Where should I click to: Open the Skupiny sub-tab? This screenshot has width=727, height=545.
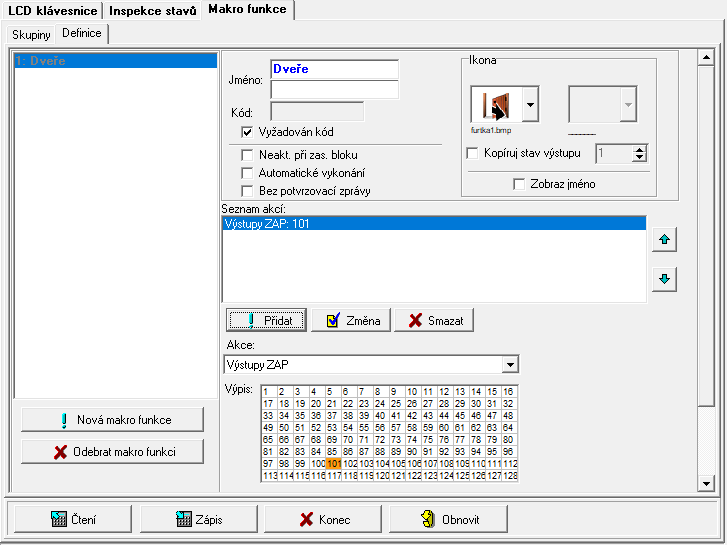tap(30, 34)
